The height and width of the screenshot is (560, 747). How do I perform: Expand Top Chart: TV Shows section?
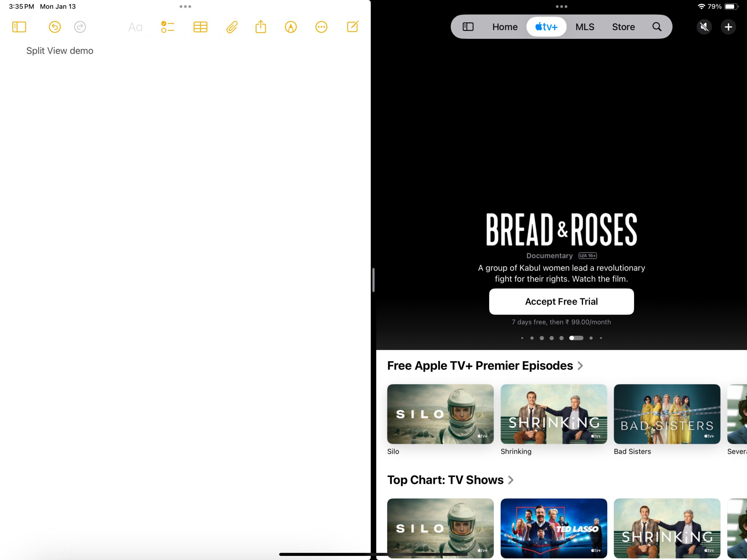511,480
